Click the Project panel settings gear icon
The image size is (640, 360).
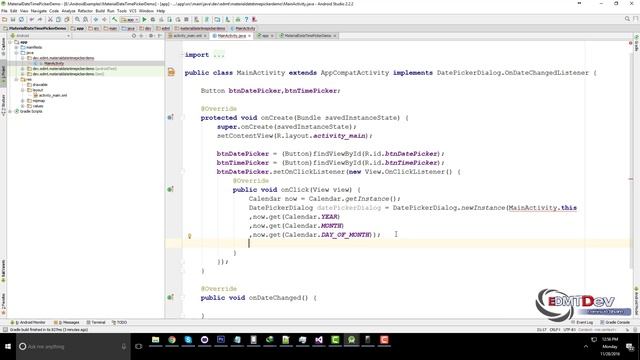[x=151, y=36]
